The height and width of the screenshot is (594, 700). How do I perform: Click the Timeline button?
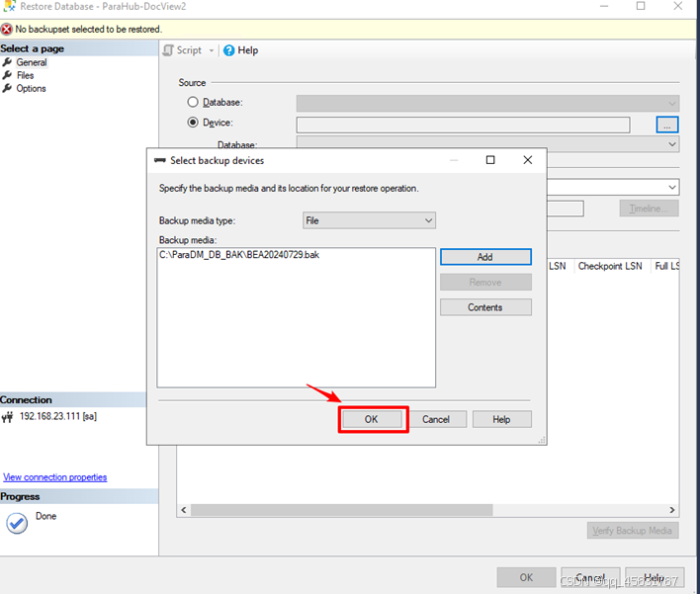point(650,209)
